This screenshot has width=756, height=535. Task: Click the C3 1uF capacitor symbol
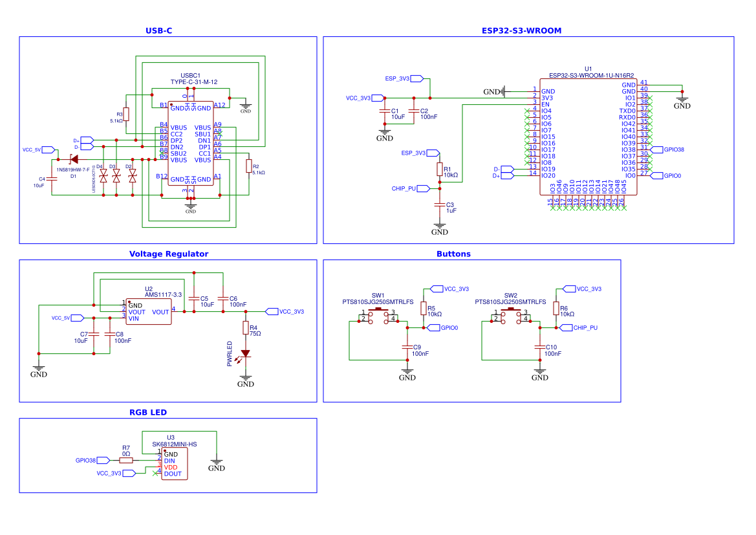(439, 205)
